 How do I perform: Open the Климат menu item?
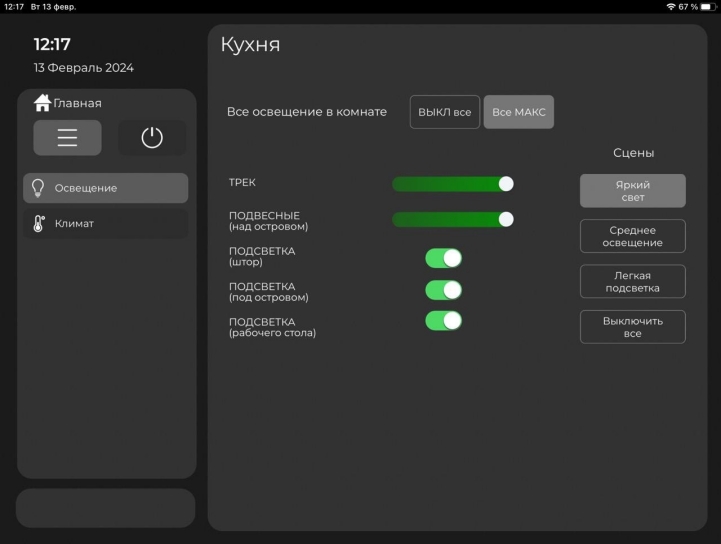[105, 223]
